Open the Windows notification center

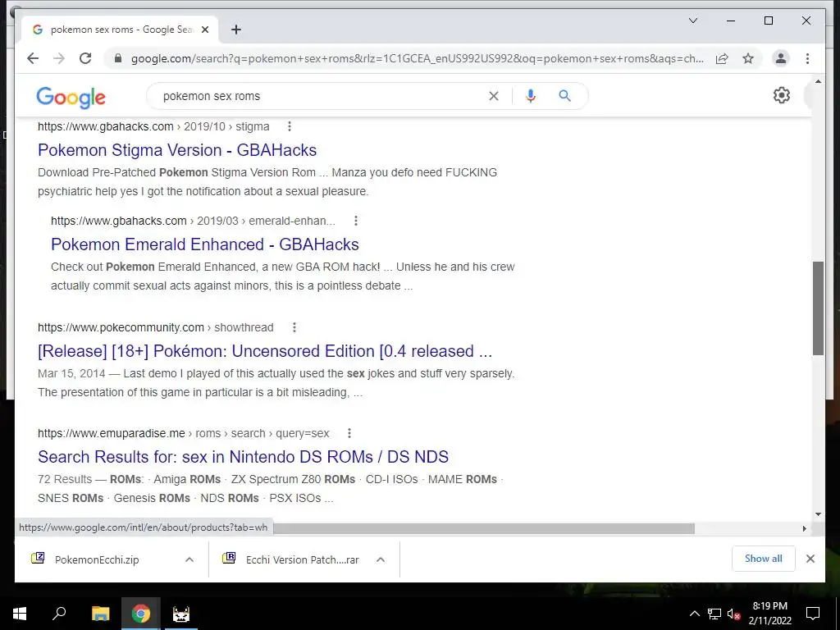(813, 614)
